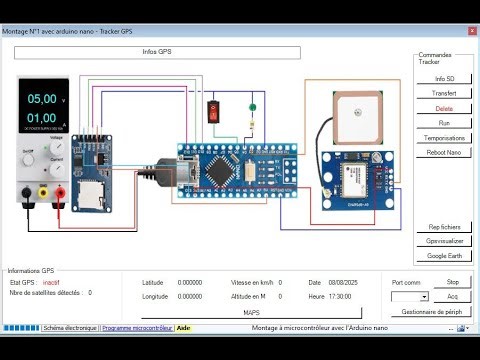Image resolution: width=480 pixels, height=360 pixels.
Task: Start the tracker with Run button
Action: click(x=444, y=123)
